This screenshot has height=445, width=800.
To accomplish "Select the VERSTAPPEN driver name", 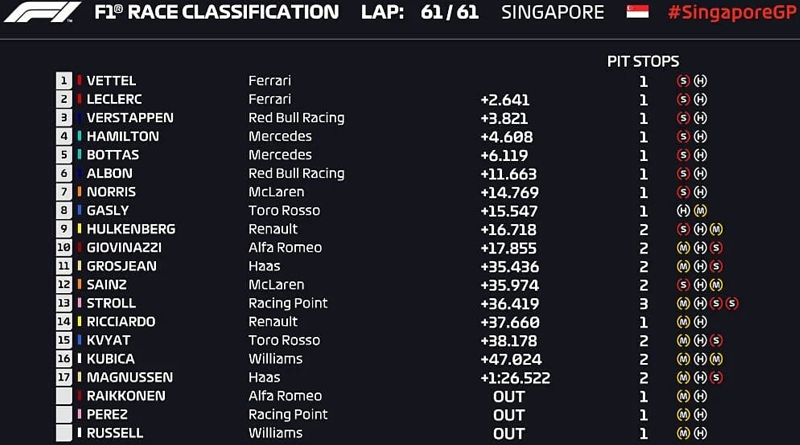I will pos(130,118).
